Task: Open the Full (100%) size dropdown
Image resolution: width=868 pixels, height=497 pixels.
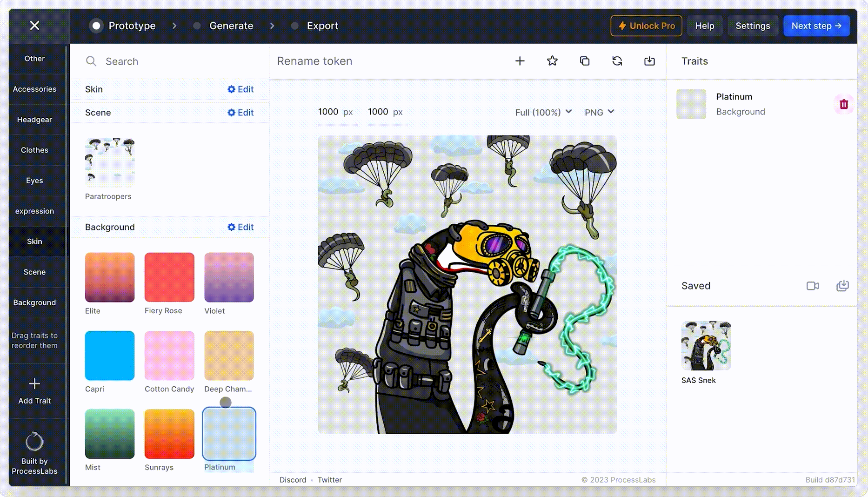Action: point(543,112)
